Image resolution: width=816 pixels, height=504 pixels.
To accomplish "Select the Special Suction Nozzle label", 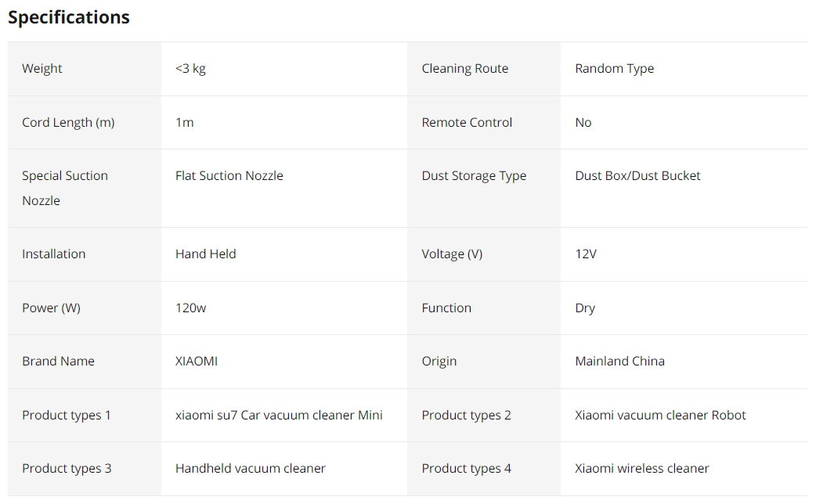I will 64,189.
